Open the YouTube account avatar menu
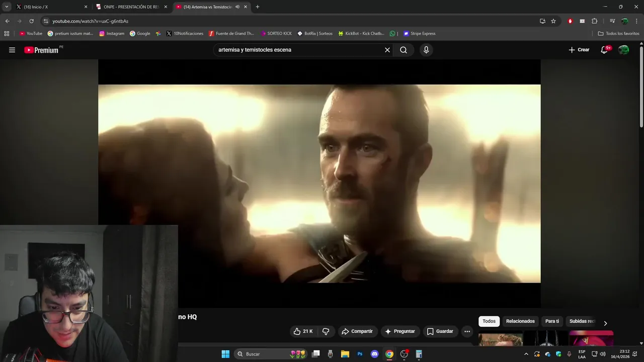 click(623, 50)
